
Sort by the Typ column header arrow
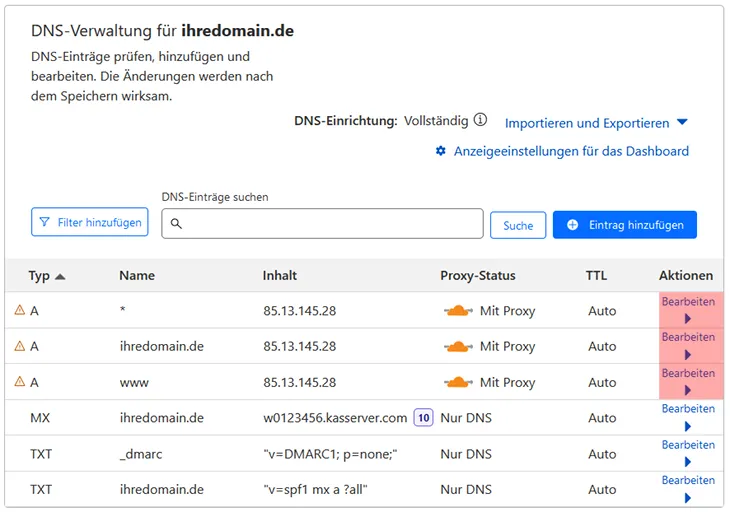pos(60,276)
